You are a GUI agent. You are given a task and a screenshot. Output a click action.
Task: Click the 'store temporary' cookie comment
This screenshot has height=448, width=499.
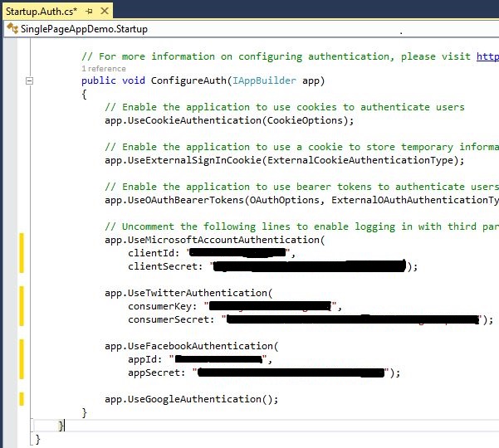point(301,147)
